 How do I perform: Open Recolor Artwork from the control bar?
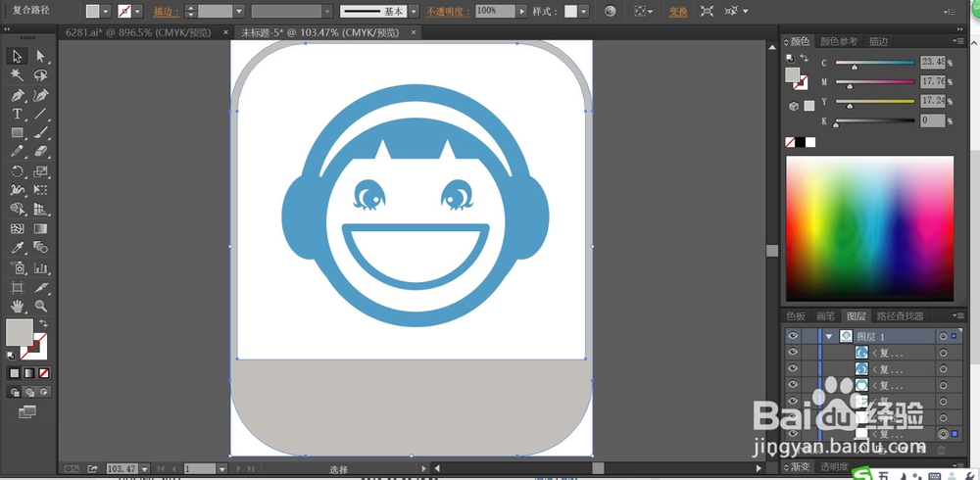611,11
